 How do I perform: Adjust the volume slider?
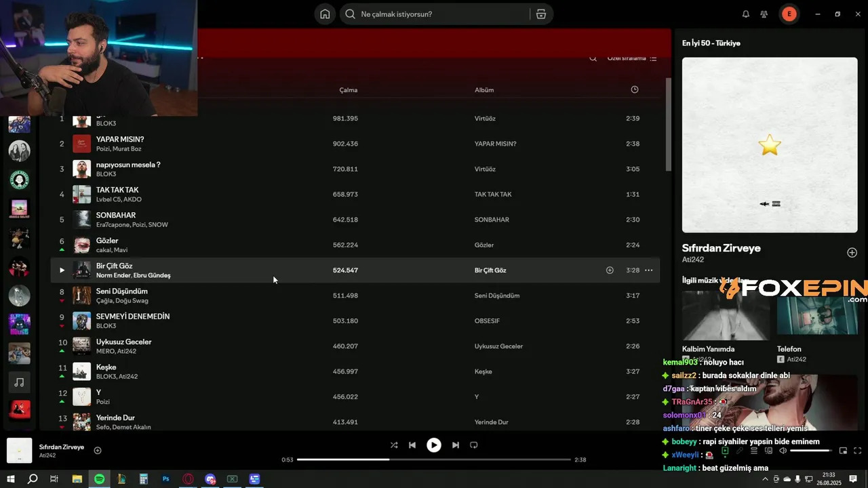coord(811,451)
